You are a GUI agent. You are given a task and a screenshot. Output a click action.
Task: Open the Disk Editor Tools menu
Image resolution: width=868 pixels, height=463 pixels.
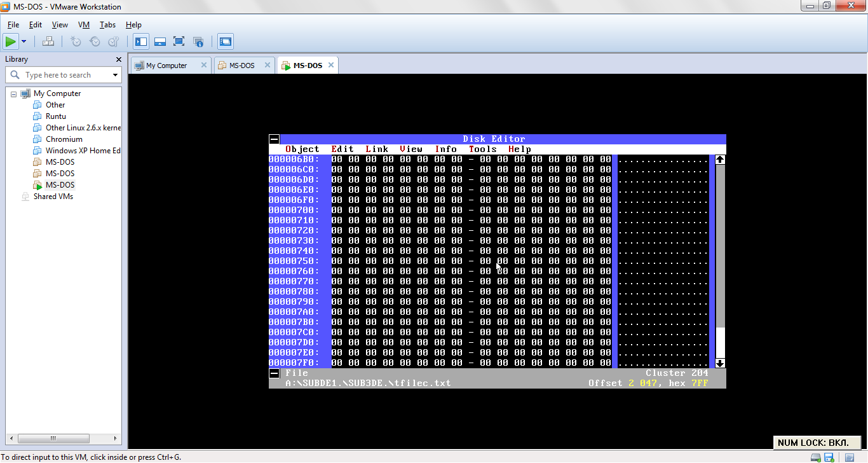tap(483, 149)
